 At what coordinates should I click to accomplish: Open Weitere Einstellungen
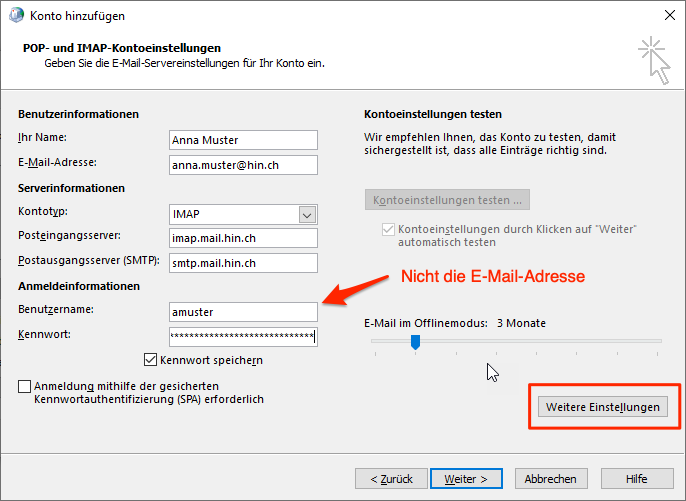(602, 407)
